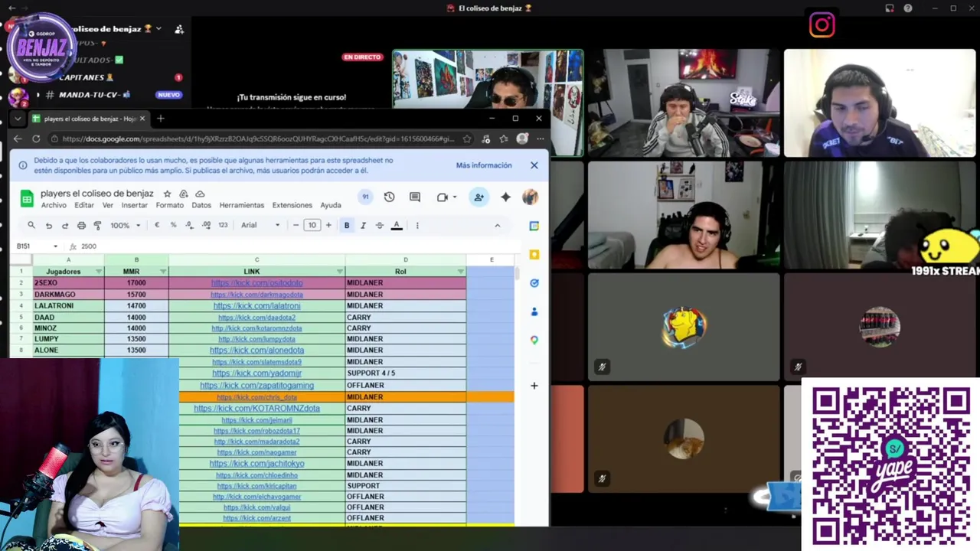980x551 pixels.
Task: Open the text color picker
Action: pyautogui.click(x=397, y=225)
